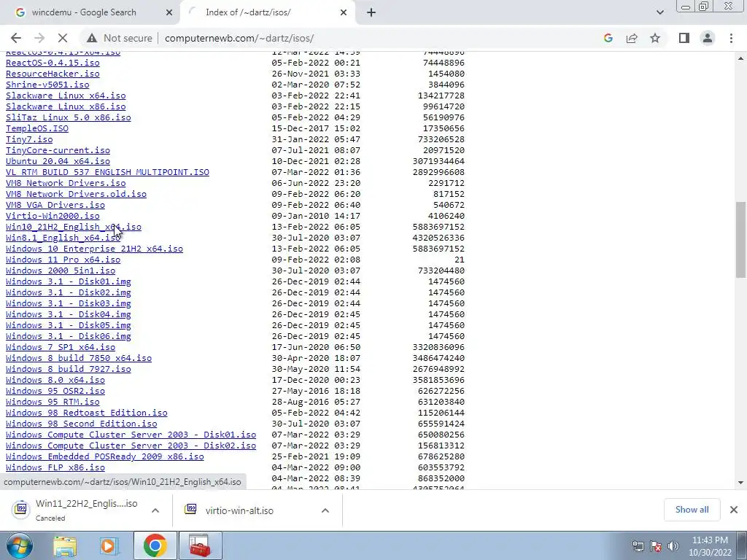This screenshot has width=747, height=560.
Task: Click the forward navigation arrow
Action: [x=39, y=38]
